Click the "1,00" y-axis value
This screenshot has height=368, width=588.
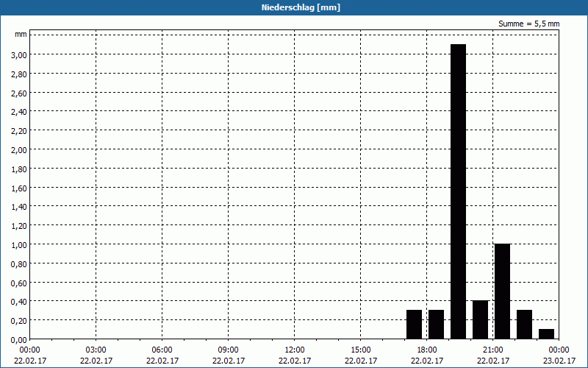[x=19, y=245]
